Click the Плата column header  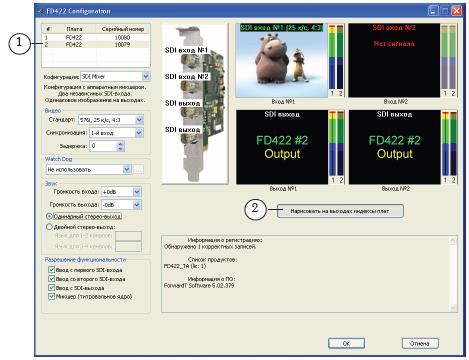74,29
